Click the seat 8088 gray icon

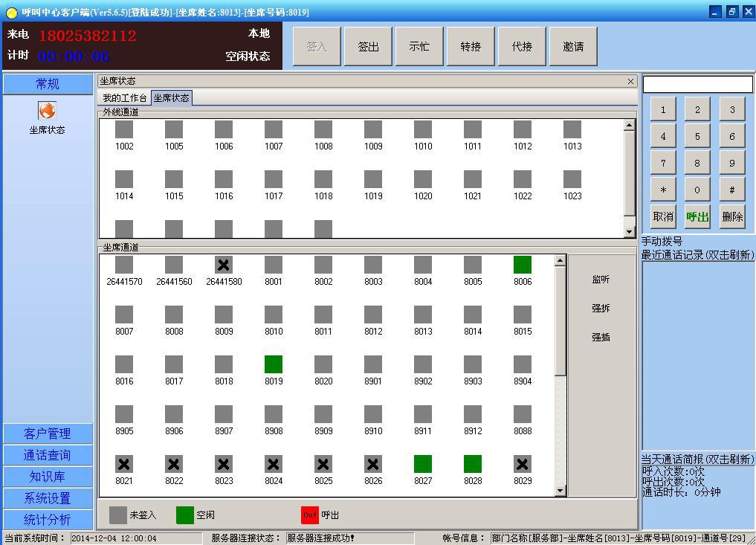[x=523, y=414]
